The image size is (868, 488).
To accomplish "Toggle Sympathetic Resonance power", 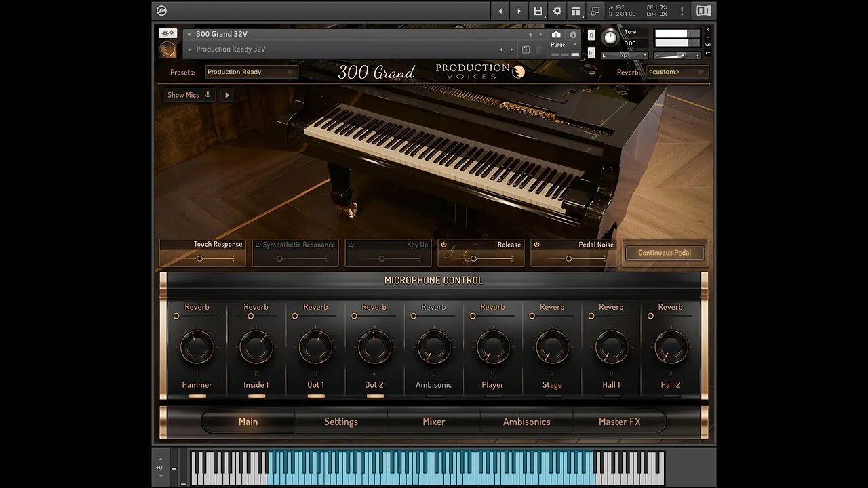I will [258, 245].
